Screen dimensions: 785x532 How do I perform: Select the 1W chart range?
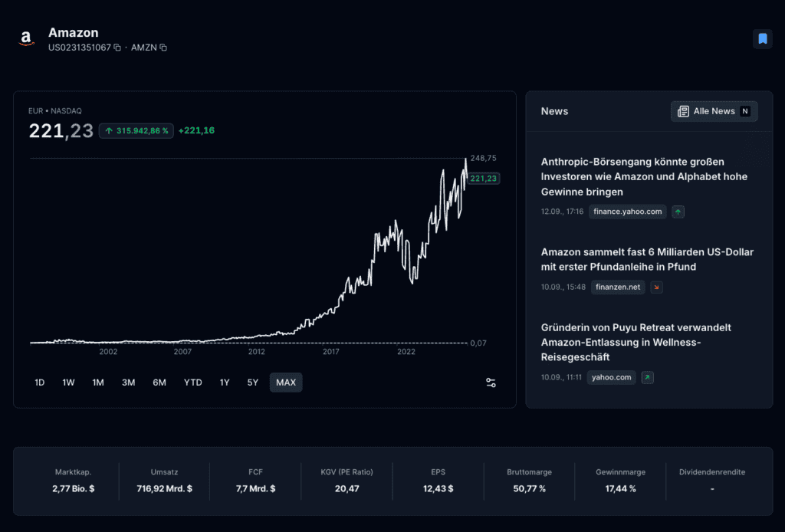click(68, 383)
